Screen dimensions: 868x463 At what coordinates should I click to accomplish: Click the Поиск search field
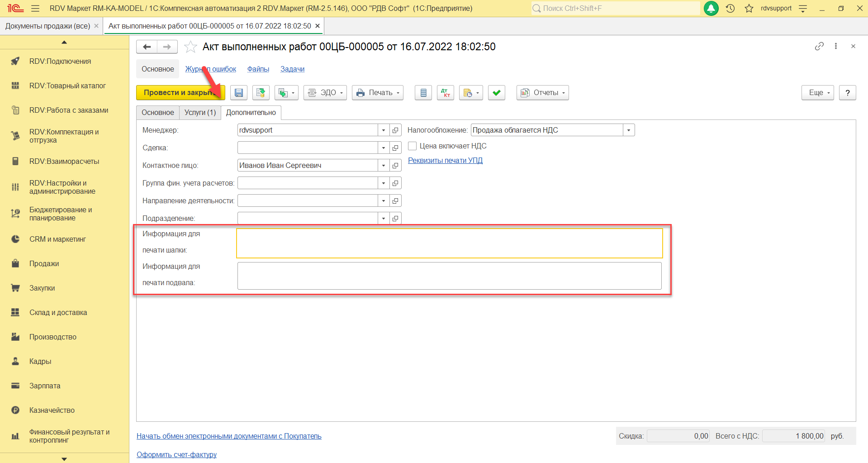616,8
